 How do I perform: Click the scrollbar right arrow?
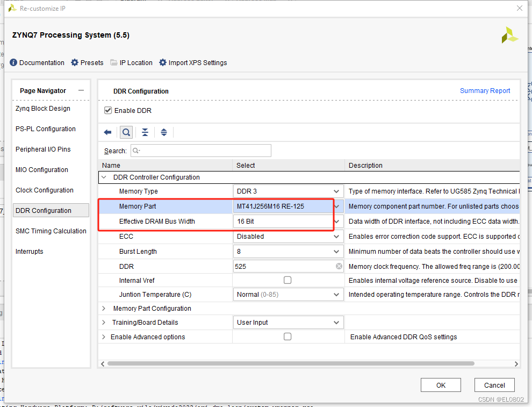[516, 363]
